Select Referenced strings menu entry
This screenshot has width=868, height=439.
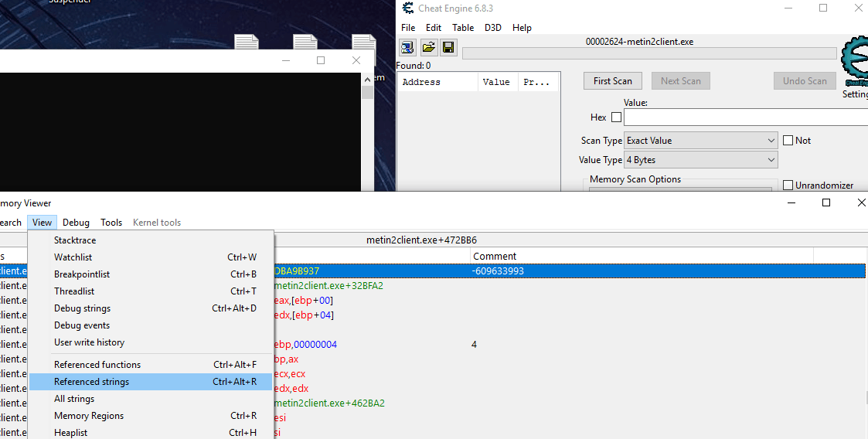[x=151, y=382]
